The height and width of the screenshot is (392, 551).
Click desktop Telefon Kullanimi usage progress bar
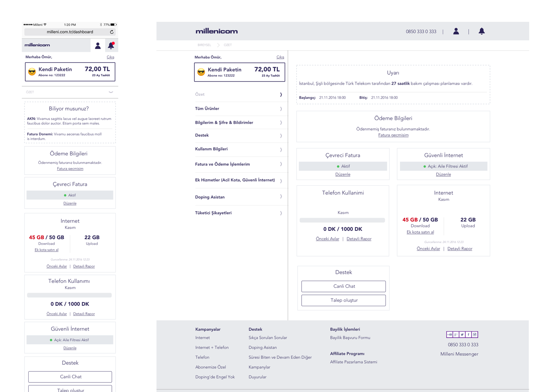(x=342, y=220)
